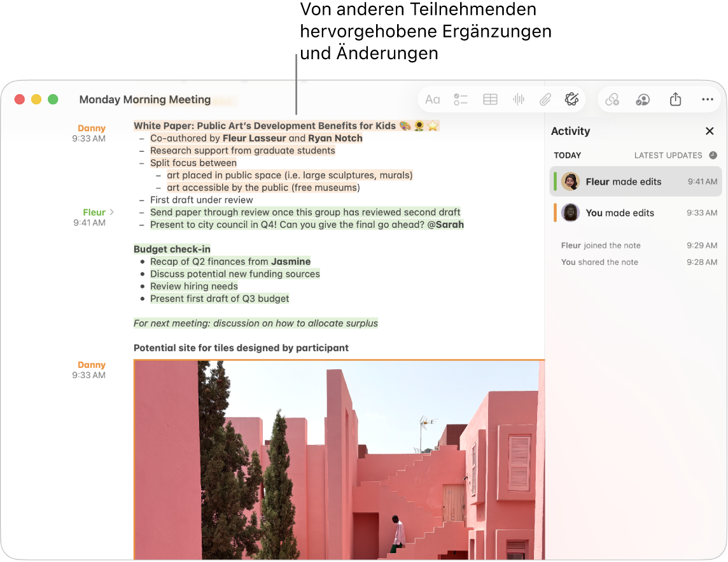Click line 'Review hiring needs'
The width and height of the screenshot is (728, 562).
(x=193, y=286)
